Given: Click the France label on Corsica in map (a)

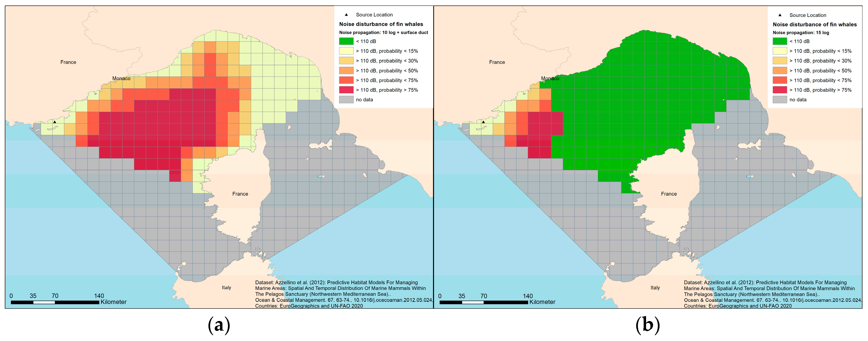Looking at the screenshot, I should click(x=240, y=194).
